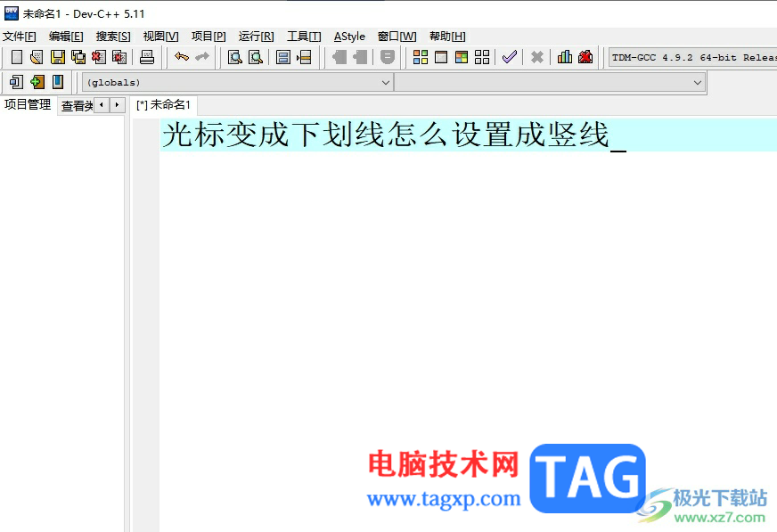The image size is (777, 532).
Task: Open the 视图[V] menu
Action: (x=160, y=37)
